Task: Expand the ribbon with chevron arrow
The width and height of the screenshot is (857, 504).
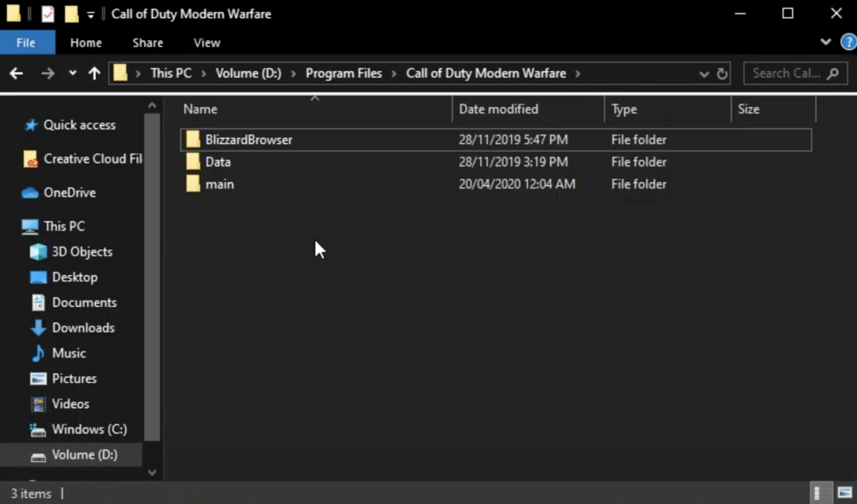Action: [x=825, y=42]
